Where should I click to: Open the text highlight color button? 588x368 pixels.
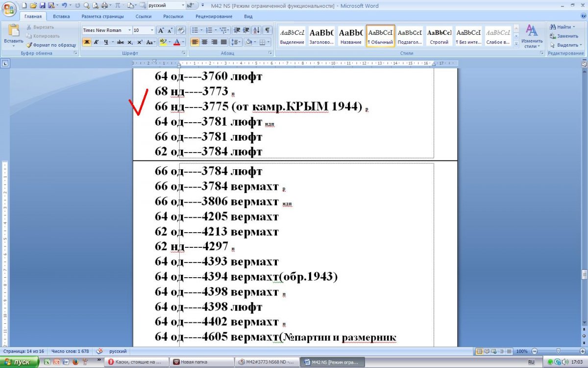163,42
